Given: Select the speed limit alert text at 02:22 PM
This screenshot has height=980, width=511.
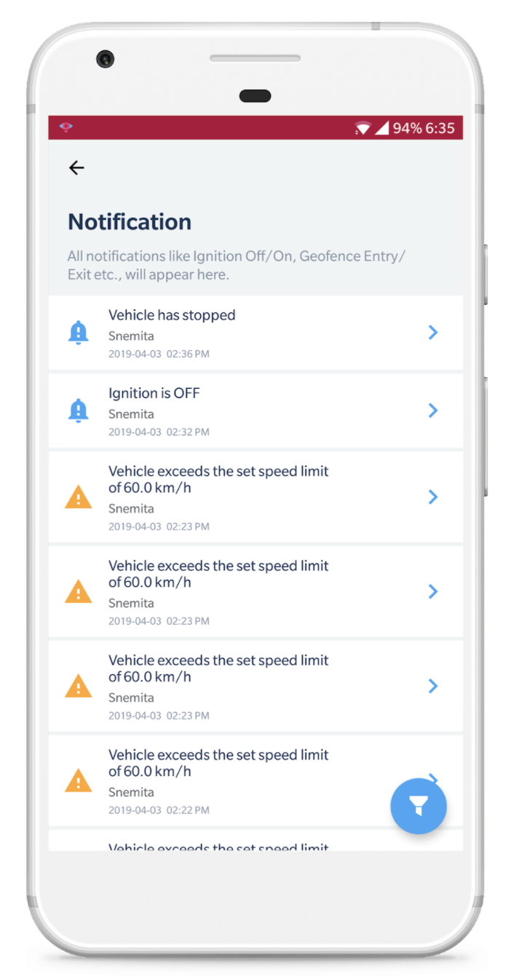Looking at the screenshot, I should click(x=218, y=762).
